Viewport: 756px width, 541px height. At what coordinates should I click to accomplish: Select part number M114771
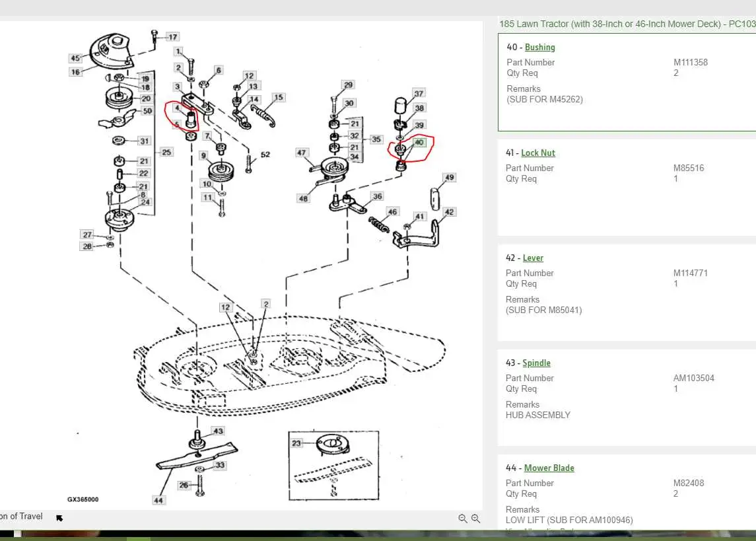pos(691,273)
